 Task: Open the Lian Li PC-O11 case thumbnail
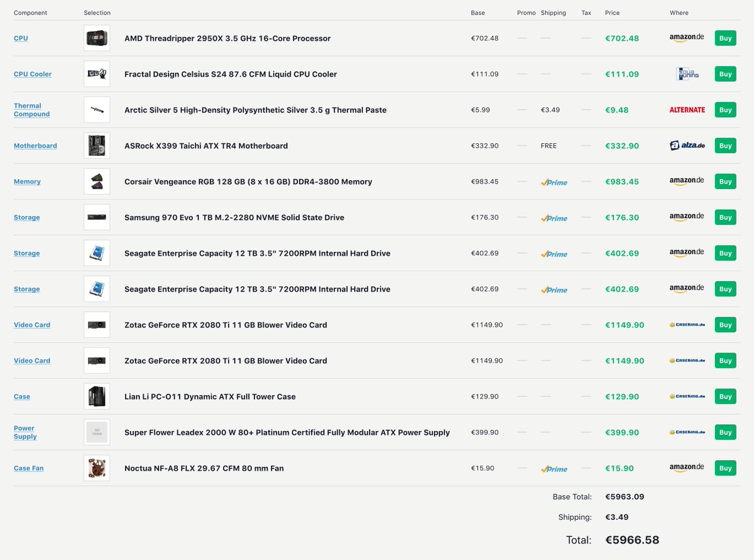coord(97,397)
